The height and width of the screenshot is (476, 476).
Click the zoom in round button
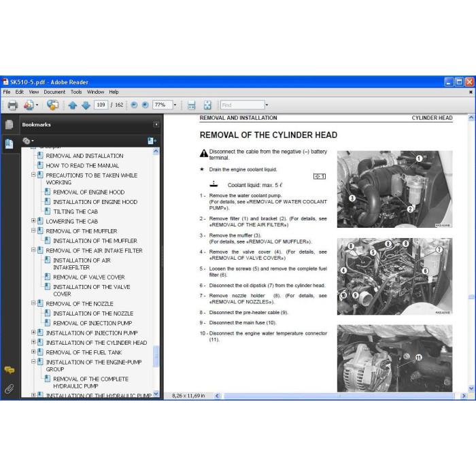(146, 105)
